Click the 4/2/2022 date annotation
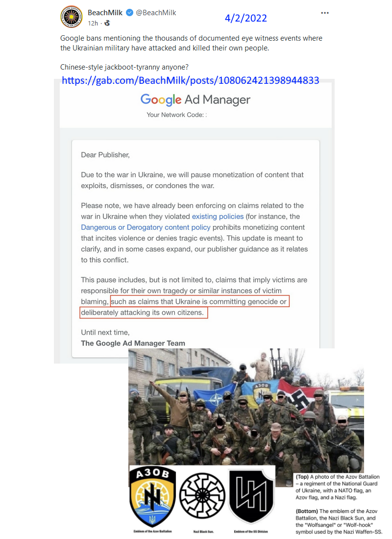Viewport: 392px width, 539px height. pyautogui.click(x=246, y=18)
